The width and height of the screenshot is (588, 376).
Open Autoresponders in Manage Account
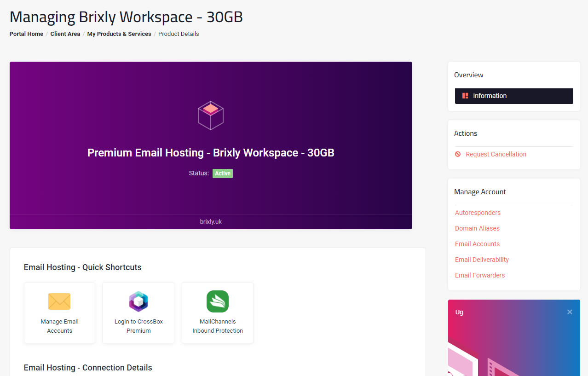(x=478, y=213)
